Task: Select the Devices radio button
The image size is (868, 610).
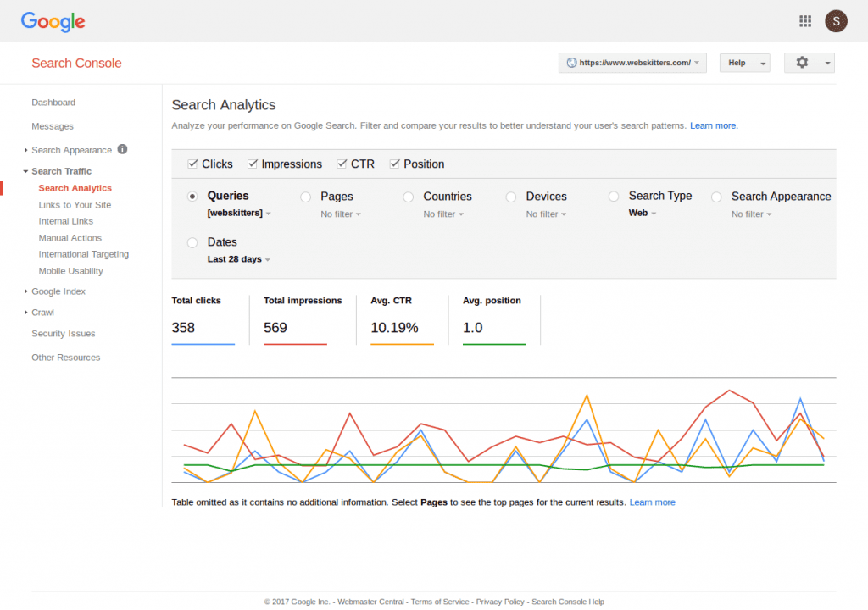Action: [x=511, y=197]
